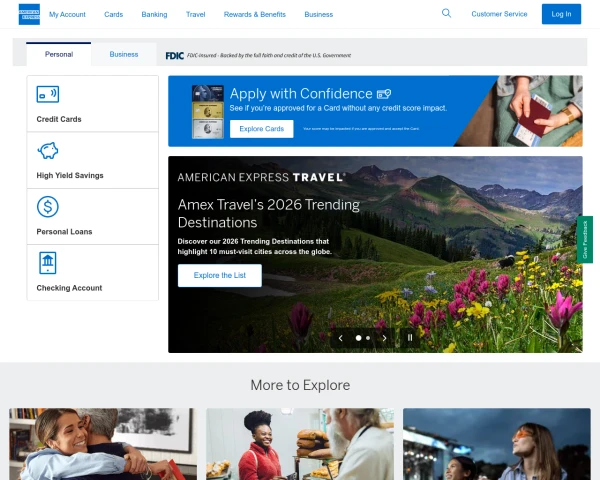This screenshot has height=480, width=600.
Task: Click the woman with orange sunglasses thumbnail
Action: click(x=497, y=444)
